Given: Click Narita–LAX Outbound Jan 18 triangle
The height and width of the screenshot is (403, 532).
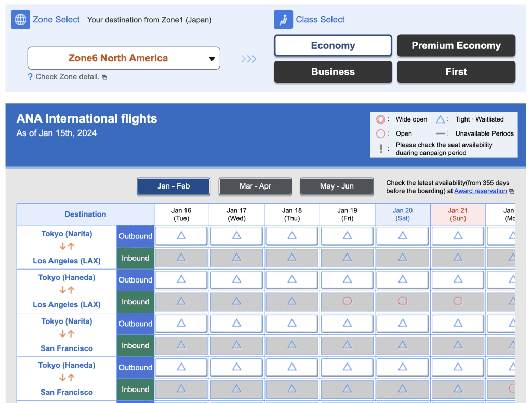Looking at the screenshot, I should coord(292,235).
